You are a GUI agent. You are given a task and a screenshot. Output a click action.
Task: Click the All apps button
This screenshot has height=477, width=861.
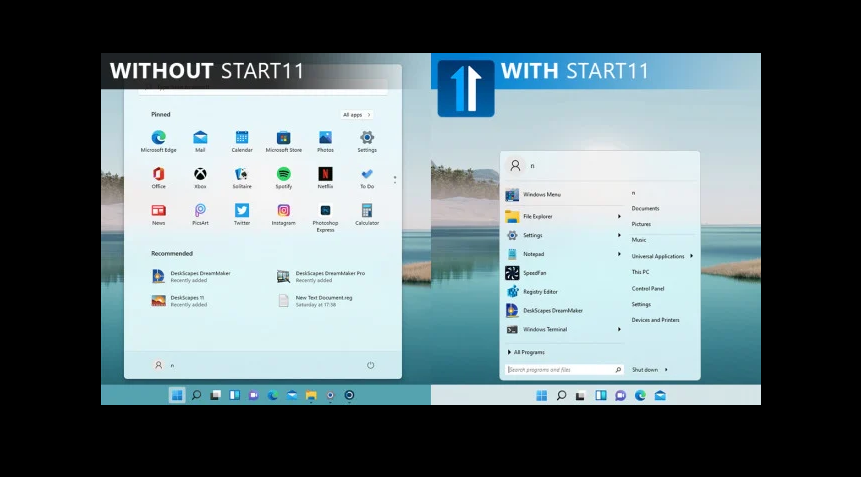(356, 115)
